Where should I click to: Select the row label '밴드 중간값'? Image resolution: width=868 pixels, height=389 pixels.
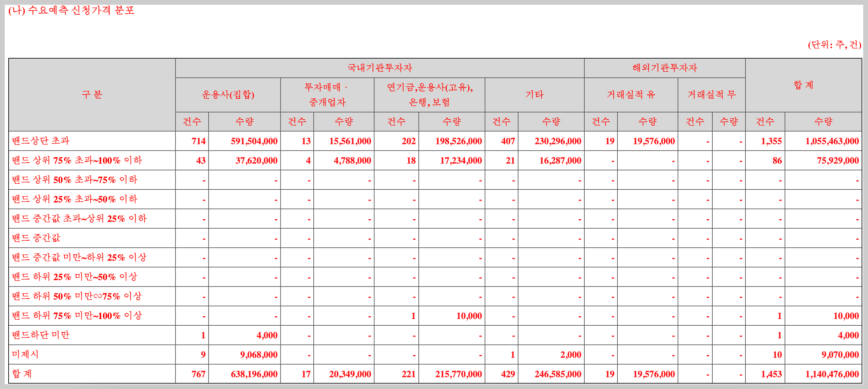point(36,238)
